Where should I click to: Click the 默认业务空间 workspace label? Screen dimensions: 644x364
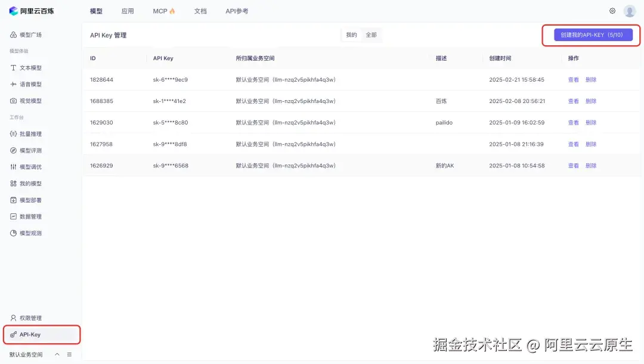[26, 354]
